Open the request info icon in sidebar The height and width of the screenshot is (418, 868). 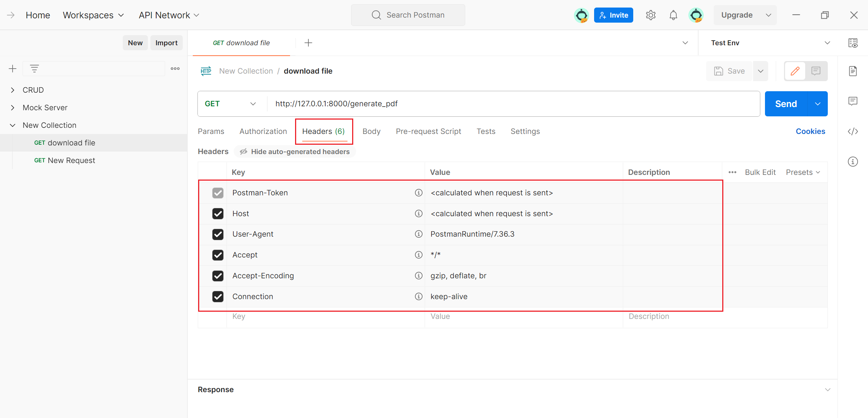coord(853,162)
